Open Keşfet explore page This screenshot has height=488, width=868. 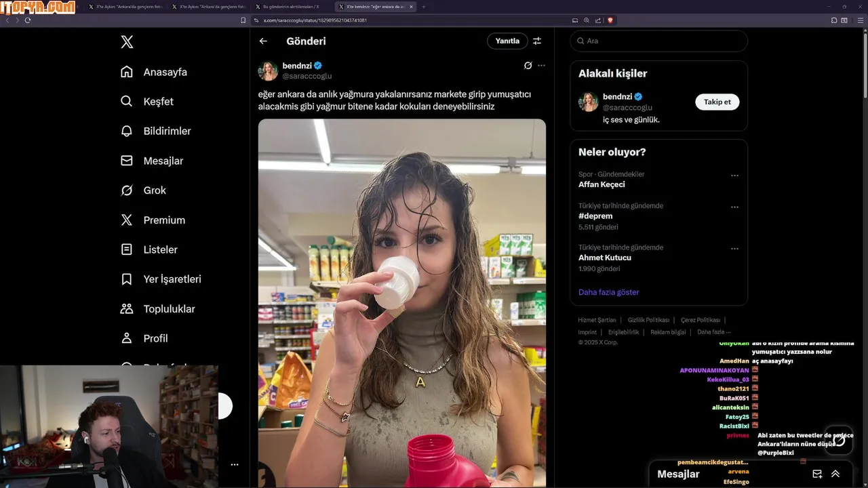[147, 102]
